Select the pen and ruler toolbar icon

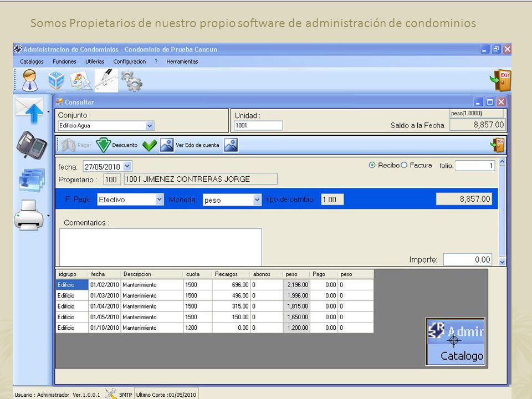[x=106, y=80]
